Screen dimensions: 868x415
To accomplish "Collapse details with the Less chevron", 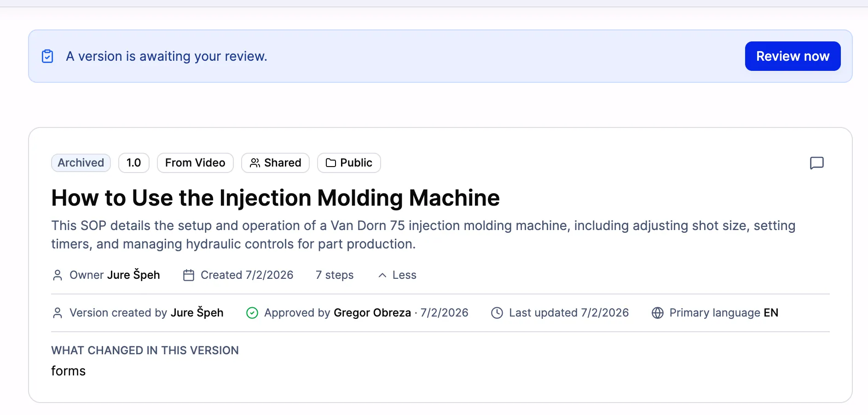I will tap(397, 275).
